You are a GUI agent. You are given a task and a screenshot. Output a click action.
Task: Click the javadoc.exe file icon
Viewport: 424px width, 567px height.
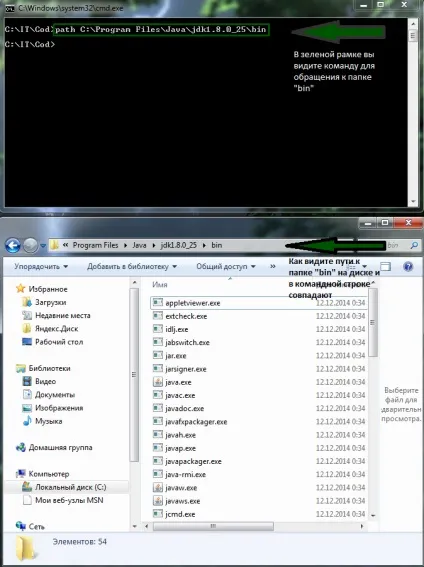pyautogui.click(x=158, y=408)
